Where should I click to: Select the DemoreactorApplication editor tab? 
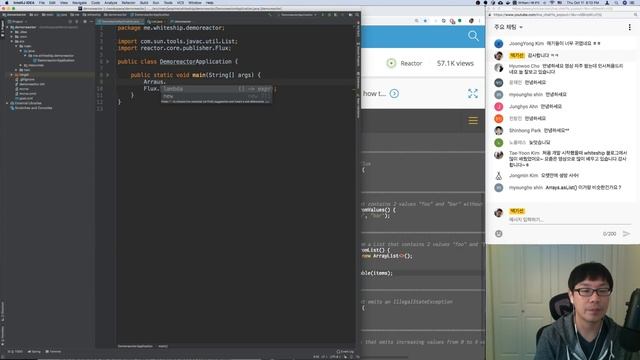[119, 21]
